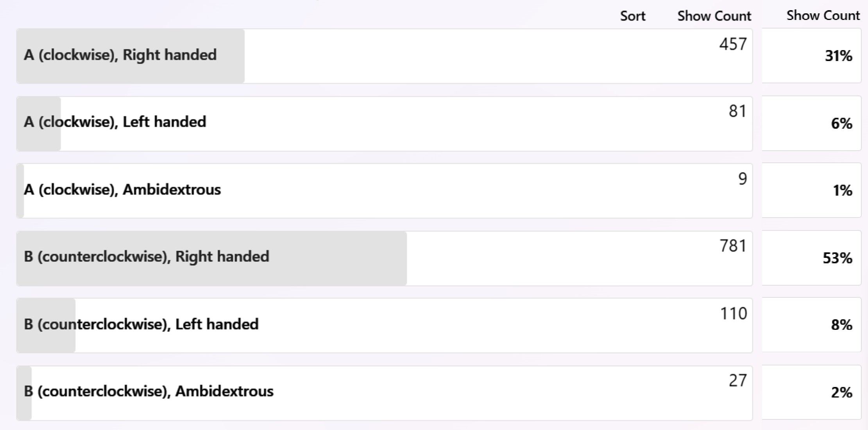The height and width of the screenshot is (430, 868).
Task: Select B (counterclockwise), Ambidextrous result row
Action: point(384,393)
